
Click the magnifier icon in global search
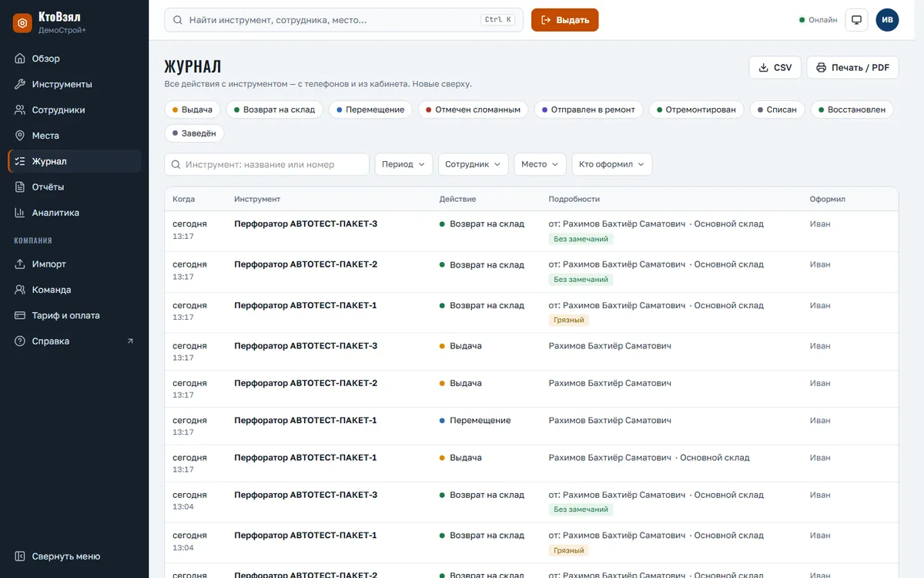coord(178,20)
